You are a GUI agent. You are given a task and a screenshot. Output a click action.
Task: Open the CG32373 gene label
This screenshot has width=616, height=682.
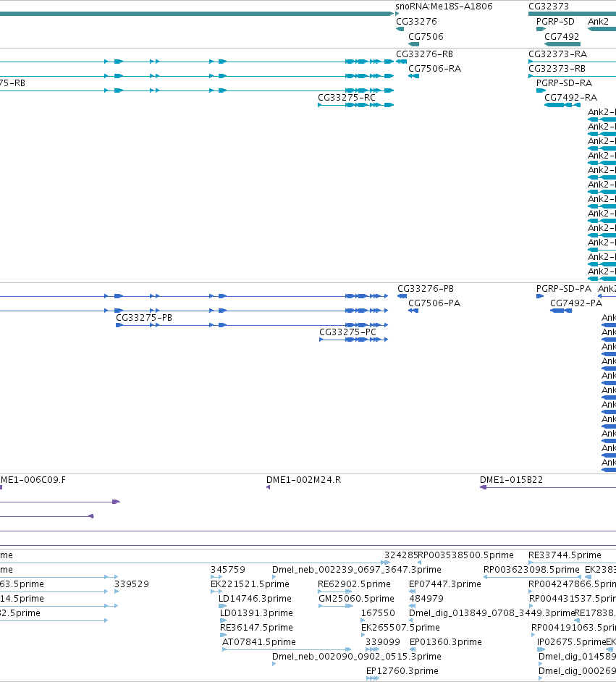pos(549,7)
